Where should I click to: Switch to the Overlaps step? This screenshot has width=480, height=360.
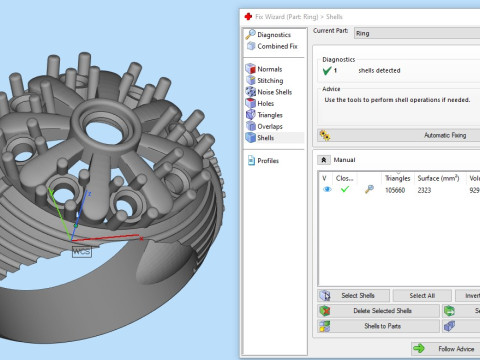(264, 126)
